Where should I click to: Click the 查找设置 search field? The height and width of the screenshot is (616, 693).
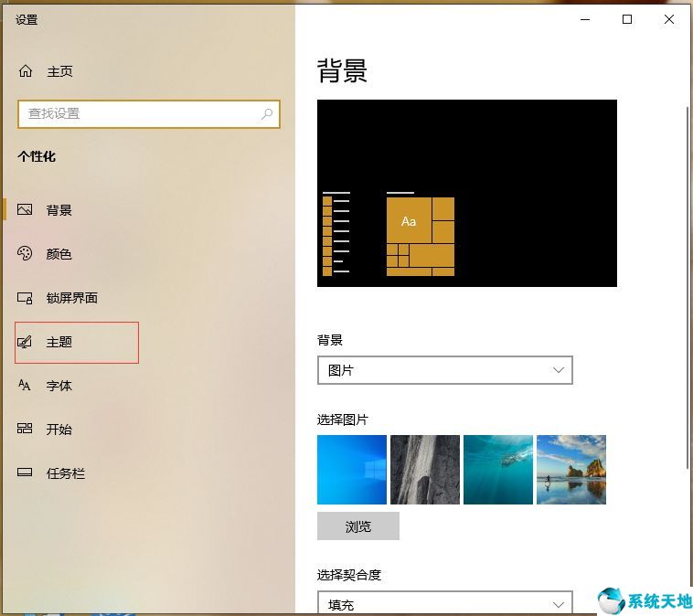[149, 114]
